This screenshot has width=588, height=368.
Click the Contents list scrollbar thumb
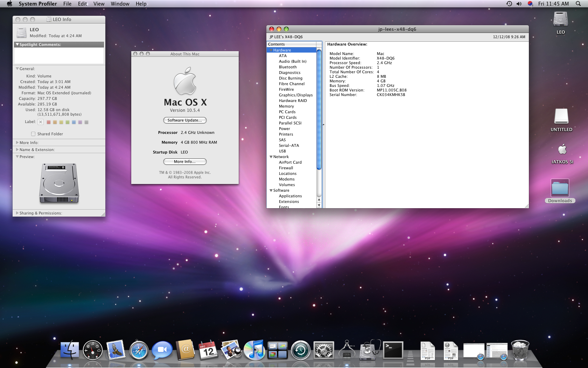(319, 109)
